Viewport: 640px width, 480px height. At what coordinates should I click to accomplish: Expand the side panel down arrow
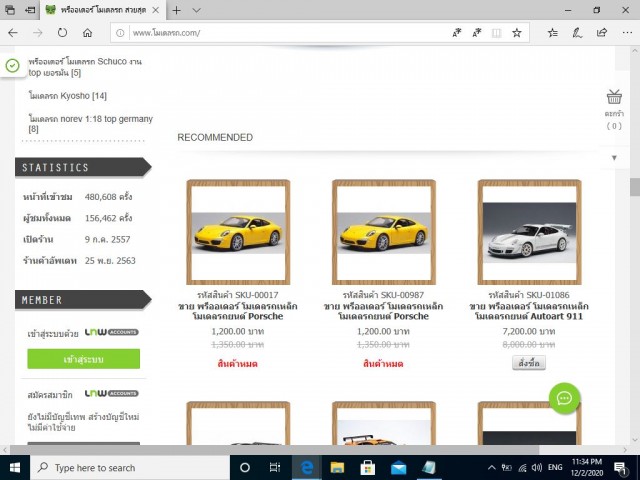pos(614,158)
